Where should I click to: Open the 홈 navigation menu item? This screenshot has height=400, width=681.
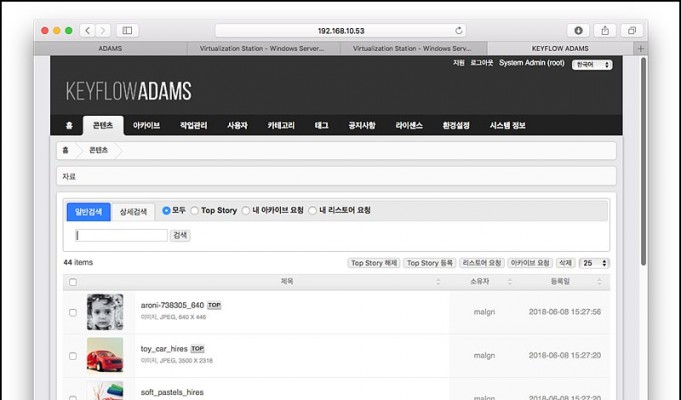click(x=69, y=126)
